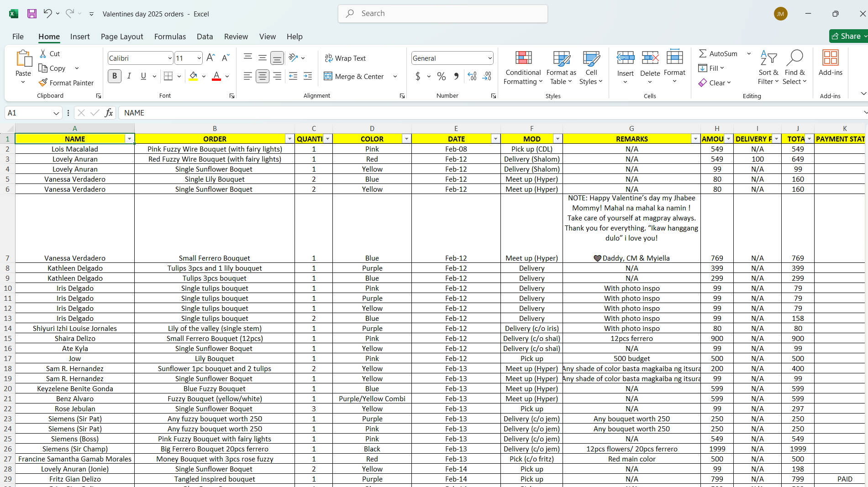Open the DATE column filter dropdown

tap(495, 139)
